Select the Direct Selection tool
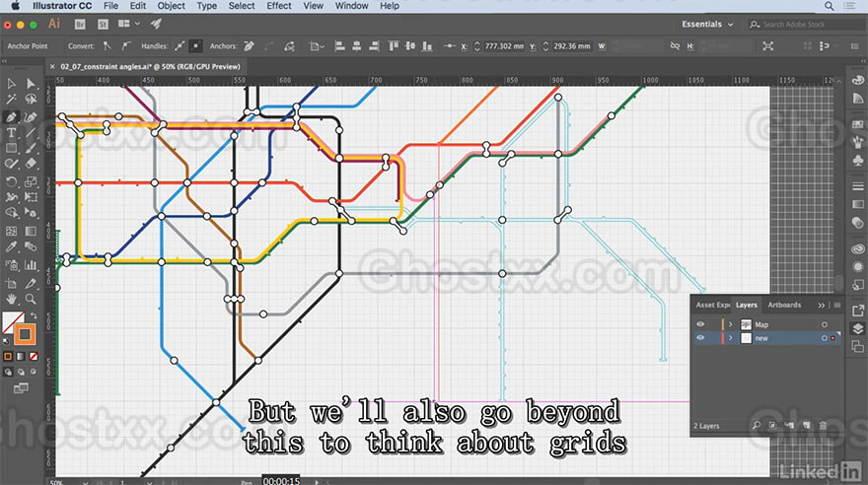Screen dimensions: 868x485 pyautogui.click(x=31, y=84)
